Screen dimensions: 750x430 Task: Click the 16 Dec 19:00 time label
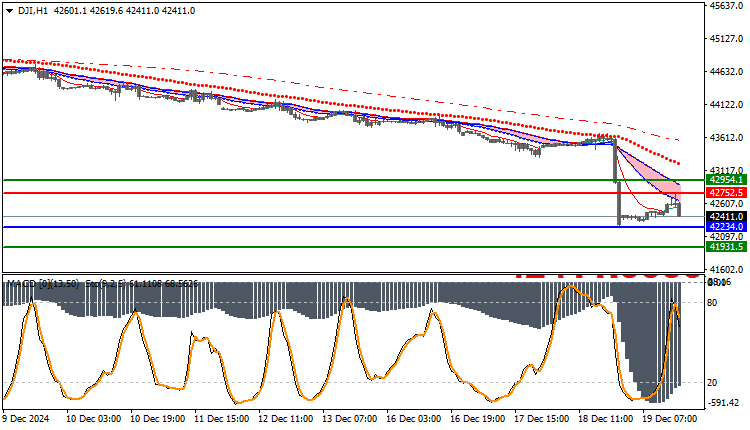coord(478,419)
